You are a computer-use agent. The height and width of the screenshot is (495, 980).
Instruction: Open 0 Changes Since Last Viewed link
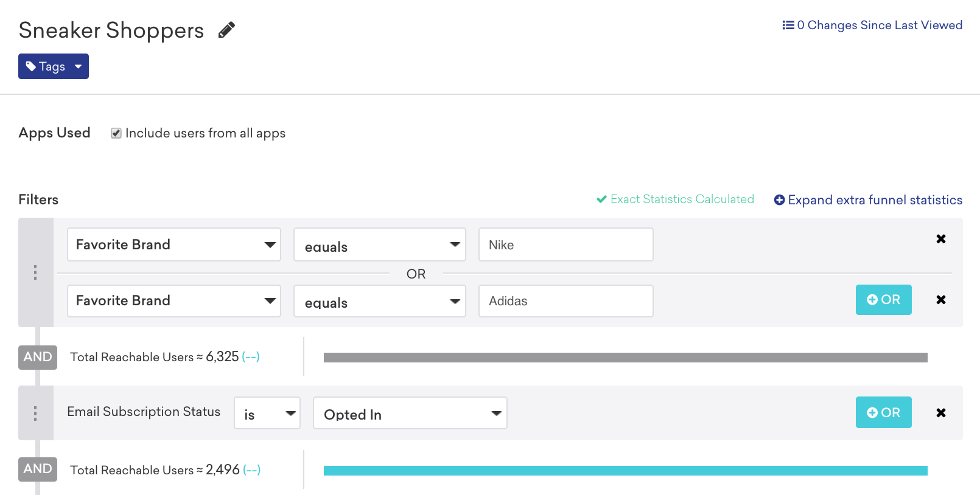click(x=872, y=25)
